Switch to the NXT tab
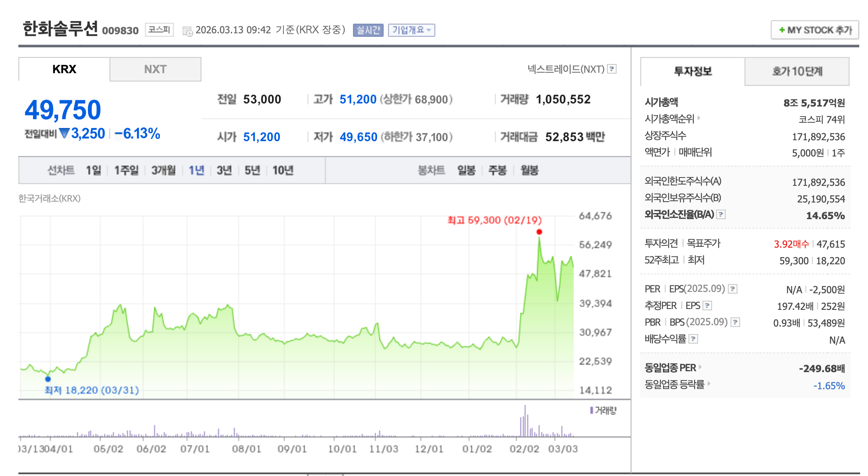The width and height of the screenshot is (868, 476). pos(155,69)
